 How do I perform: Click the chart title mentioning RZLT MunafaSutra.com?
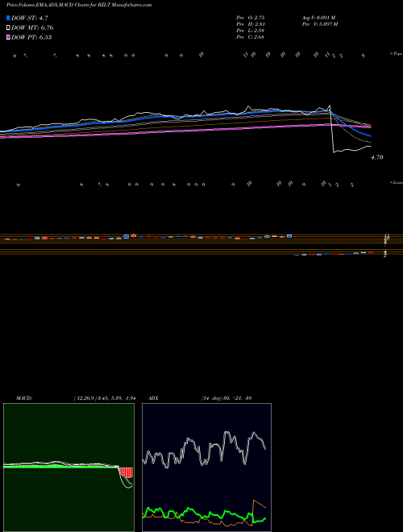point(79,5)
